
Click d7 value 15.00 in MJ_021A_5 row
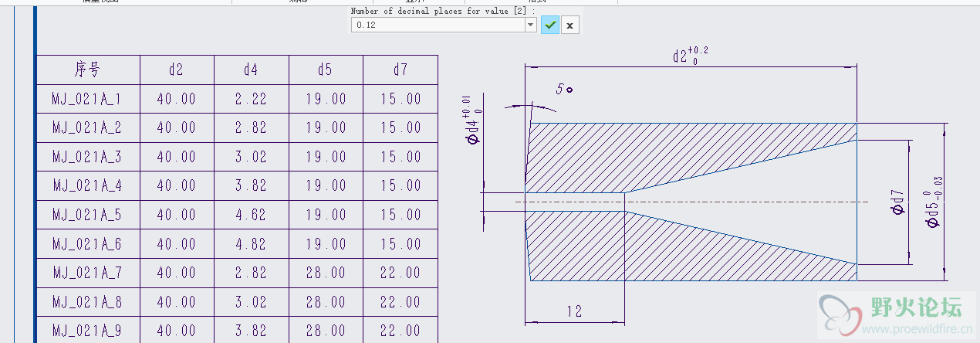point(400,215)
